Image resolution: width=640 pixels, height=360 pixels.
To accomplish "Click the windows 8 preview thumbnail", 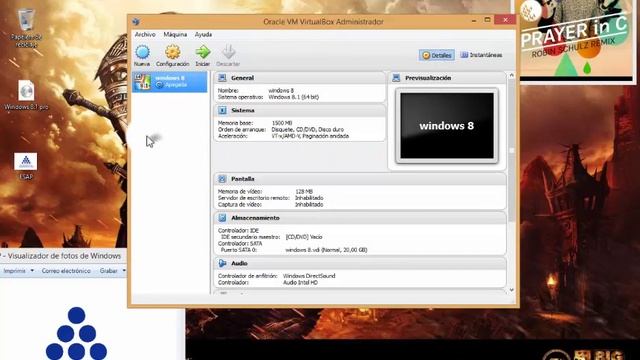I will [447, 125].
